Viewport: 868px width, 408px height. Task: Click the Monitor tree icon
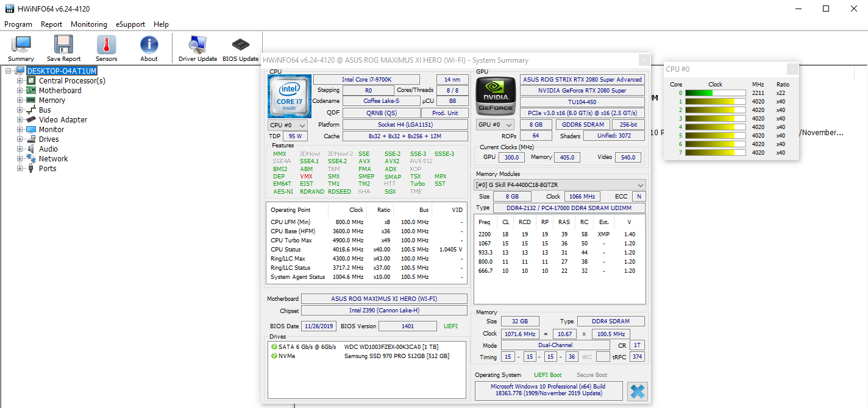pyautogui.click(x=31, y=129)
